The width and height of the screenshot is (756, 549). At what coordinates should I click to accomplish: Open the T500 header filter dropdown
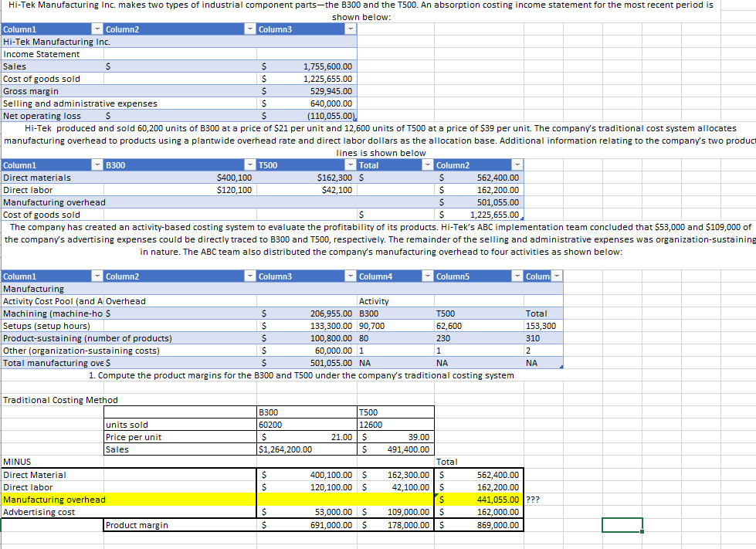pyautogui.click(x=351, y=165)
